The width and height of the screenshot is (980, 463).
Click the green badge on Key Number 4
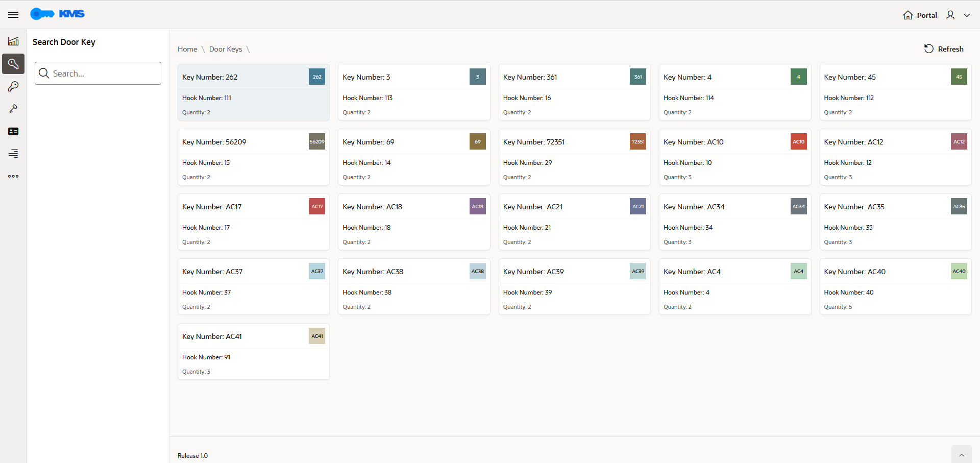pos(798,77)
